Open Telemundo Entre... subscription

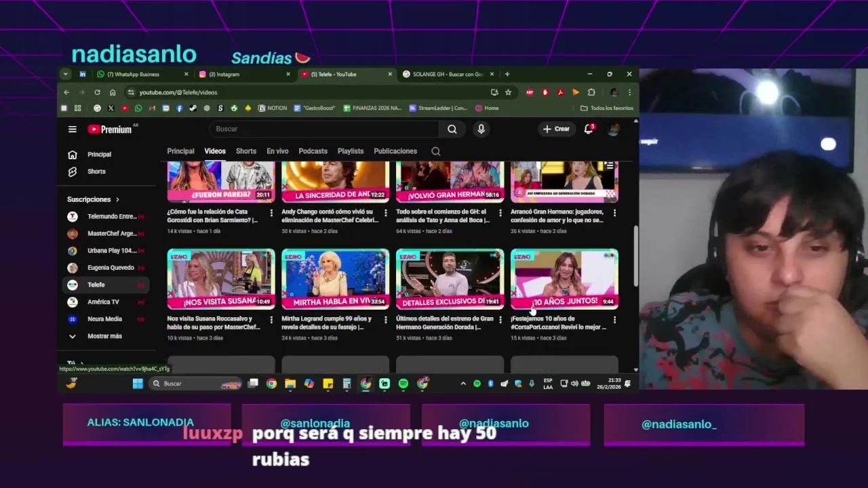[x=105, y=217]
